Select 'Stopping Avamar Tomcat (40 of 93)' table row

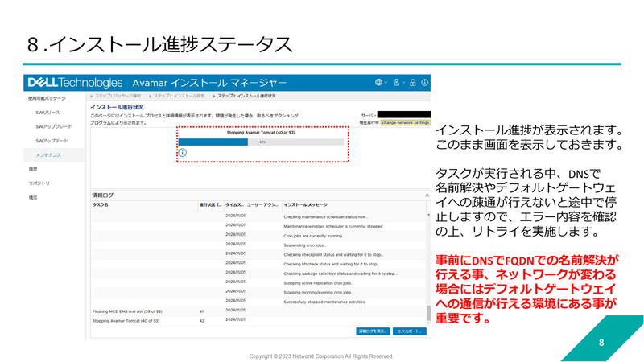(x=258, y=321)
